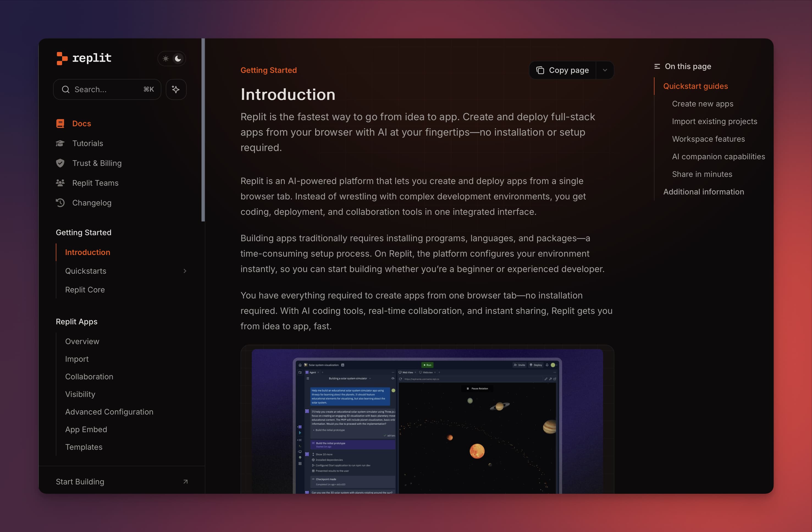Viewport: 812px width, 532px height.
Task: Expand the Quickstarts section chevron
Action: point(185,271)
